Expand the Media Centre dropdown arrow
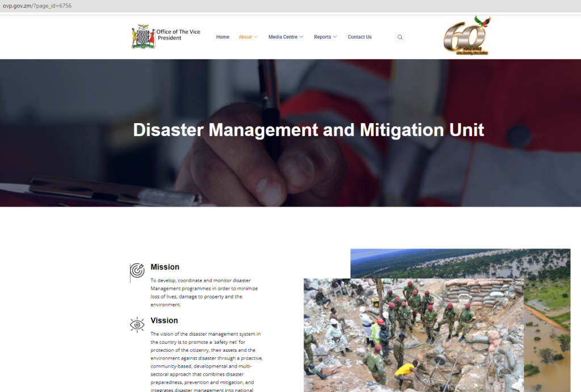Image resolution: width=581 pixels, height=392 pixels. pyautogui.click(x=301, y=37)
